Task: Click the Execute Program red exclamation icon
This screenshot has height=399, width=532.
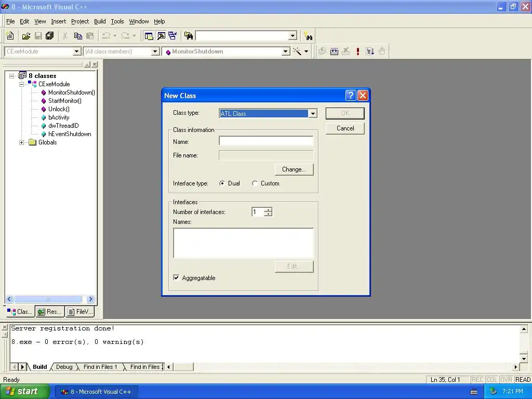Action: point(357,51)
